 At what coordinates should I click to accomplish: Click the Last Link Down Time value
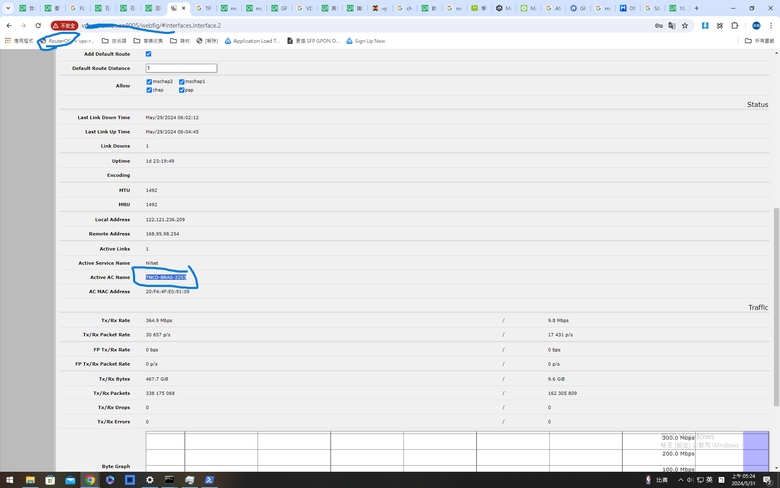pos(172,118)
